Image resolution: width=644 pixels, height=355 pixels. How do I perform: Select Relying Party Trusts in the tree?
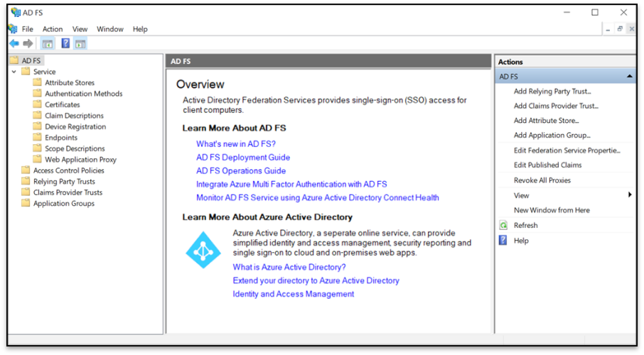point(64,182)
